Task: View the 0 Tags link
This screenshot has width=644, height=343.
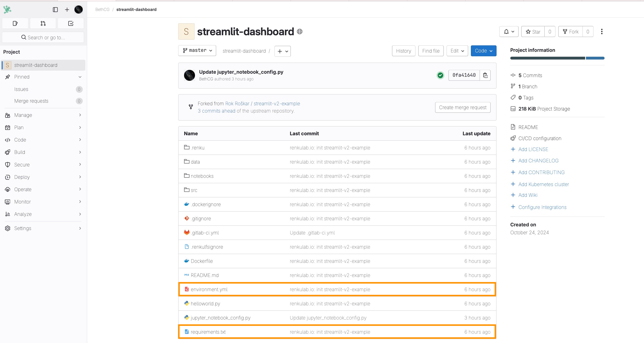Action: [526, 98]
